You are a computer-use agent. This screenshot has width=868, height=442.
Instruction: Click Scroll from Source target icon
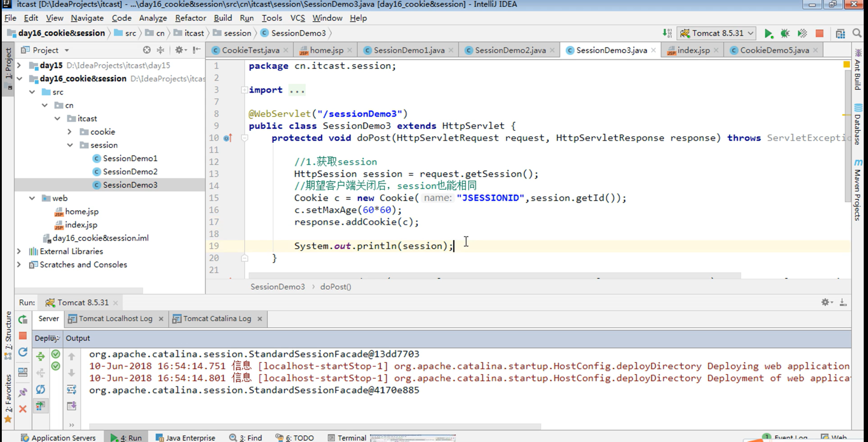(147, 50)
